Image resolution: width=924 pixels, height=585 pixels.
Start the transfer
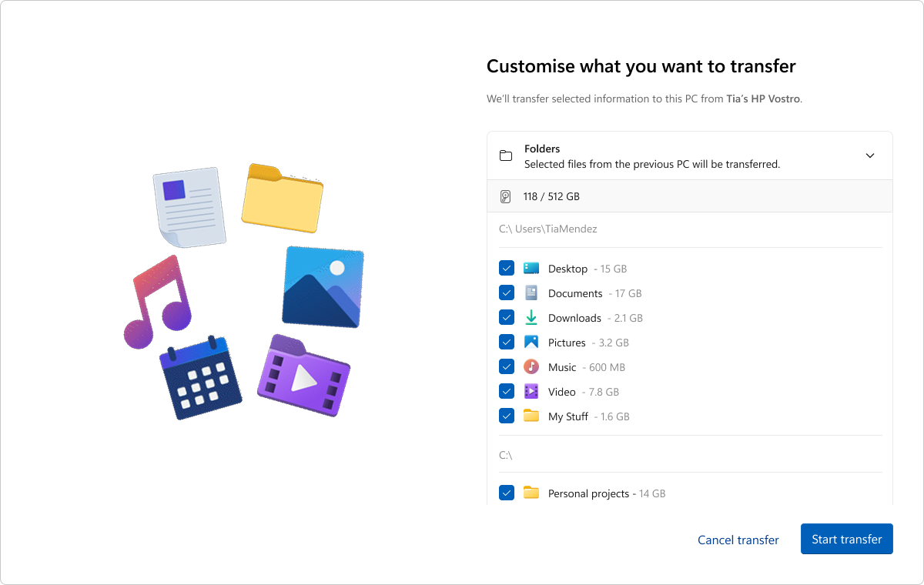(846, 539)
